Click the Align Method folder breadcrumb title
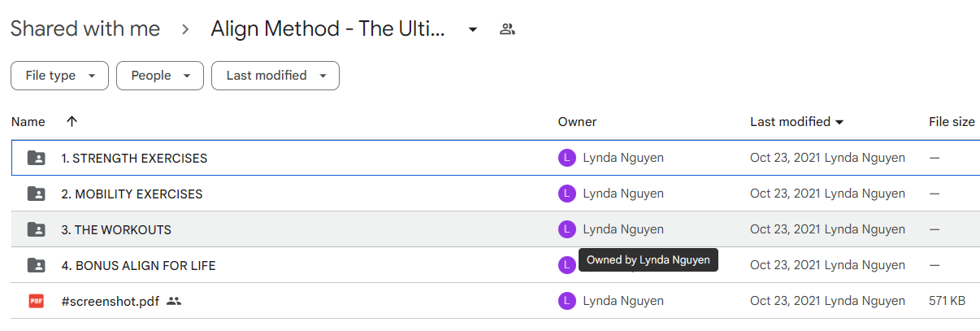 pyautogui.click(x=327, y=29)
